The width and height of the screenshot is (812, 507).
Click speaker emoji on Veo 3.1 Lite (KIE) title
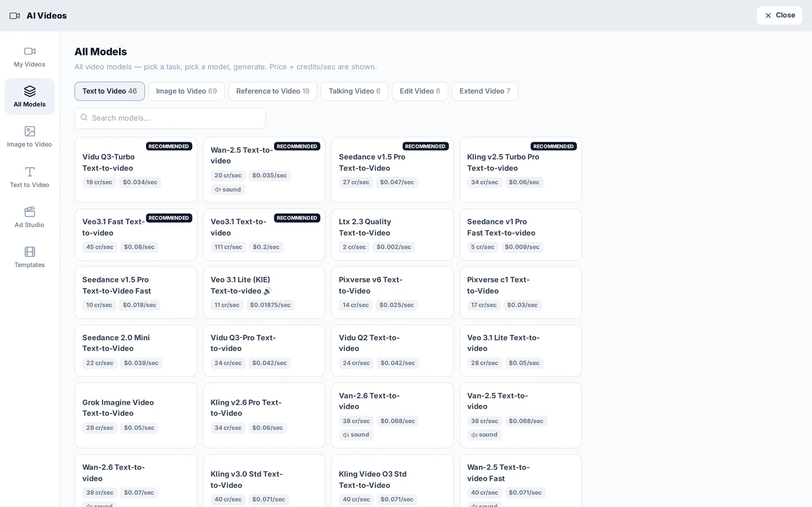(x=267, y=291)
